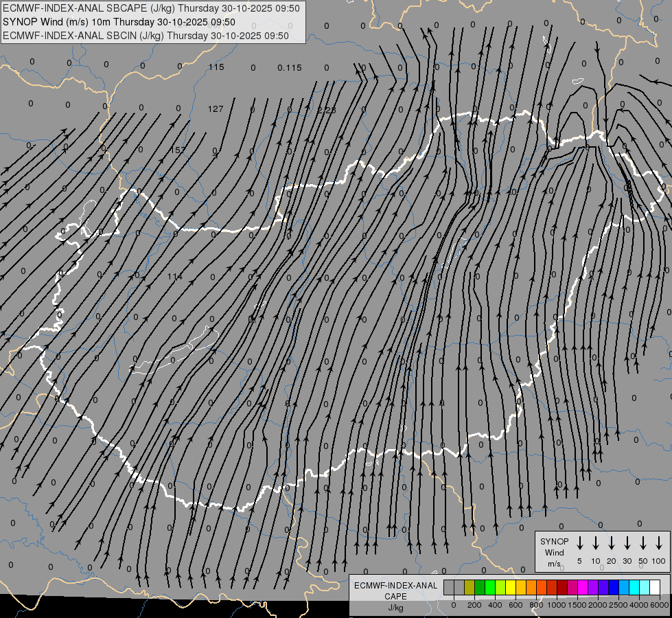Viewport: 672px width, 618px height.
Task: Select the 20 m/s wind arrow symbol
Action: coord(612,543)
